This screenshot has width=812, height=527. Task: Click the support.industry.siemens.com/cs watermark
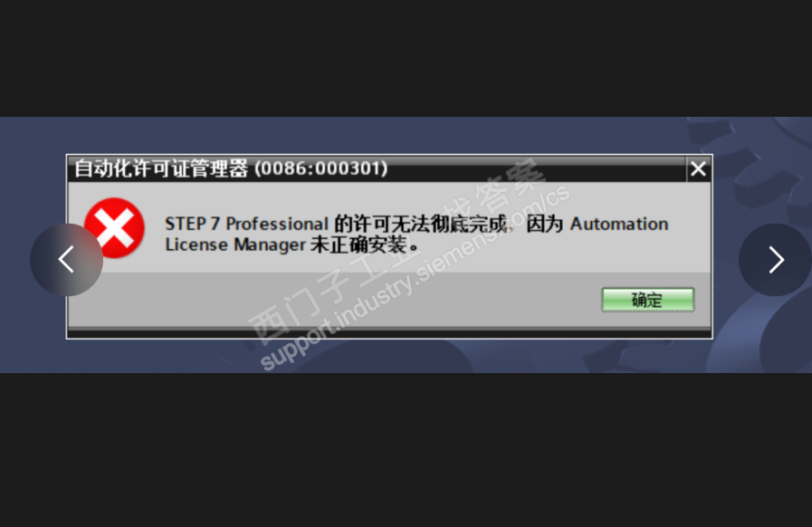point(415,278)
